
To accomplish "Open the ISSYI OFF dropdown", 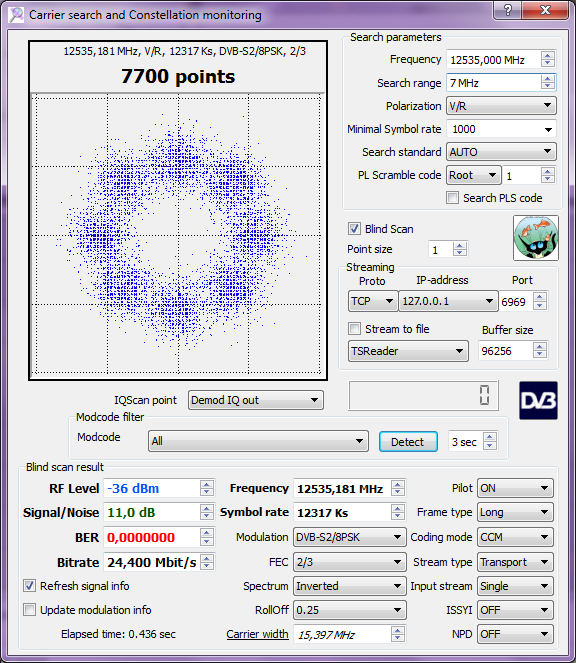I will point(515,610).
